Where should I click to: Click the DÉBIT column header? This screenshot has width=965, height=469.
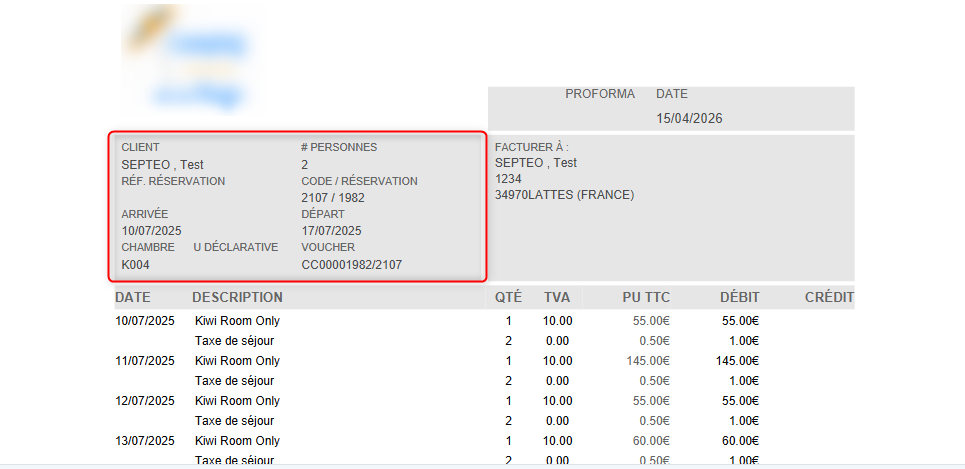click(739, 297)
